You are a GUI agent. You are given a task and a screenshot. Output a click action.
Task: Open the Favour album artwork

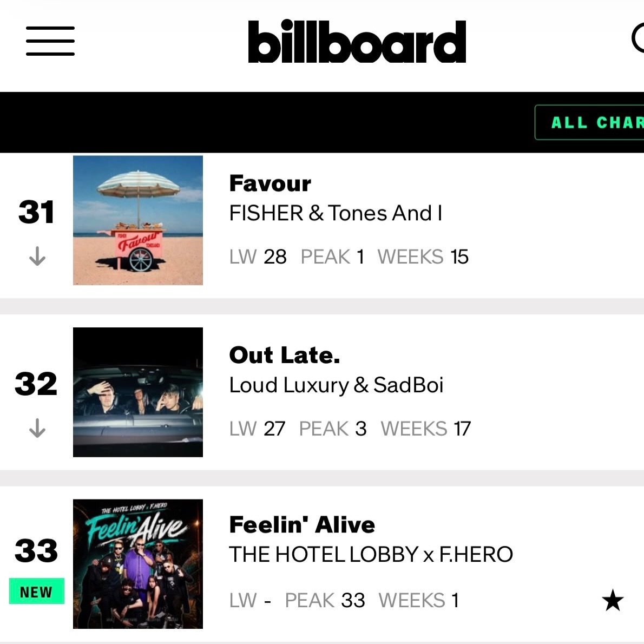(x=138, y=220)
